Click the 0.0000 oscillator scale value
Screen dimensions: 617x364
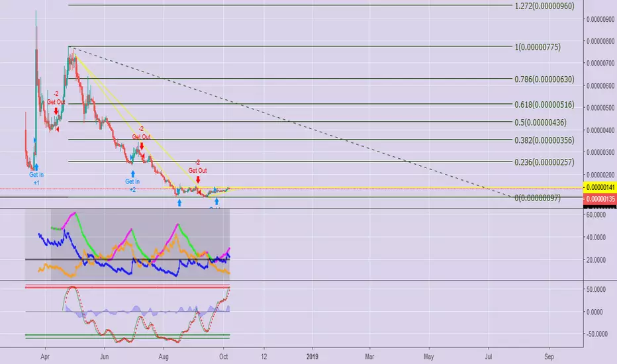[x=594, y=312]
